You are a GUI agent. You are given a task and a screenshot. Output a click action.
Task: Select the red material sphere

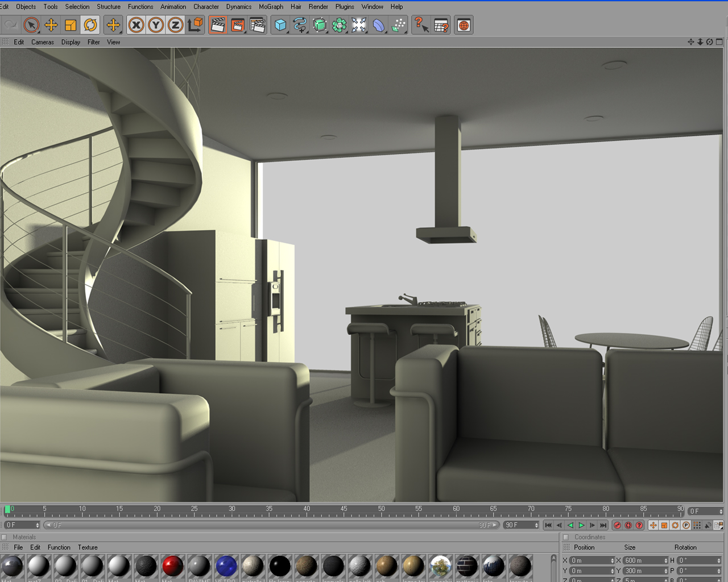tap(172, 566)
